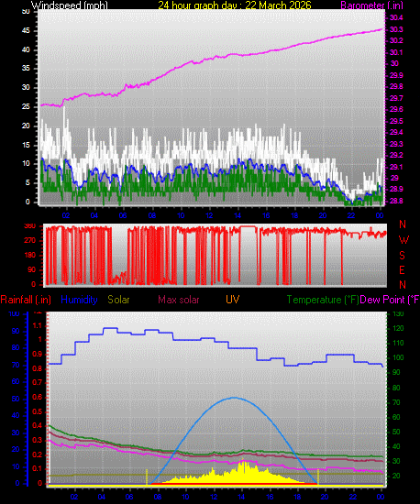Image resolution: width=420 pixels, height=504 pixels.
Task: Select the 0.9 rainfall axis value
Action: pos(38,355)
